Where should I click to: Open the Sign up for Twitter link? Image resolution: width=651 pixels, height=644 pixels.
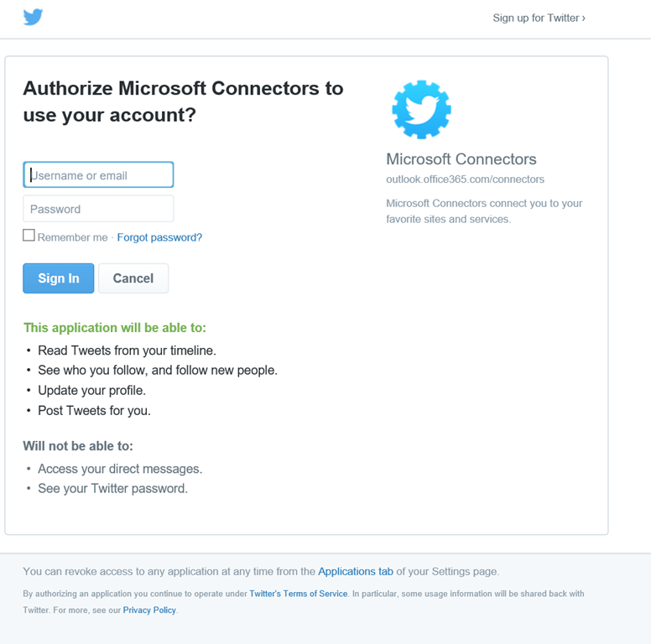tap(539, 18)
